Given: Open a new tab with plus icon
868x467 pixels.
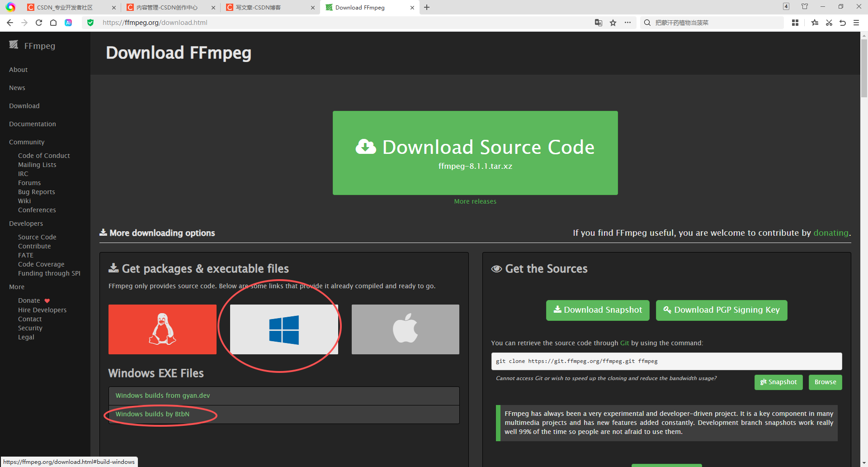Looking at the screenshot, I should pos(427,7).
